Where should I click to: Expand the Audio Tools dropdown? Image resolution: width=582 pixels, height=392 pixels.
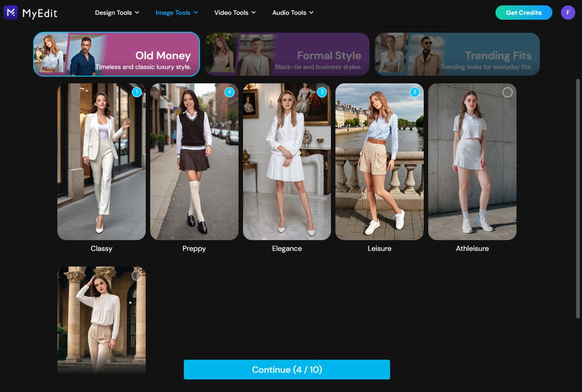pos(292,13)
